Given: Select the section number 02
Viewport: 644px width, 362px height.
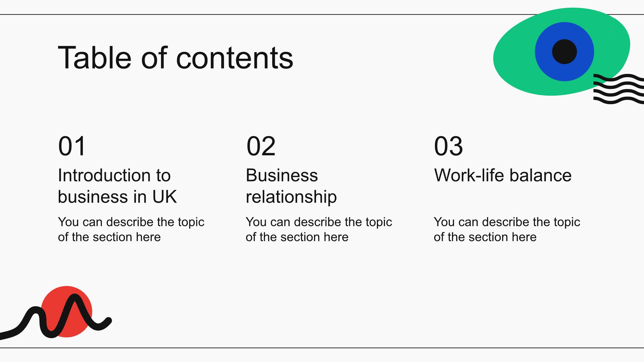Looking at the screenshot, I should click(x=261, y=146).
